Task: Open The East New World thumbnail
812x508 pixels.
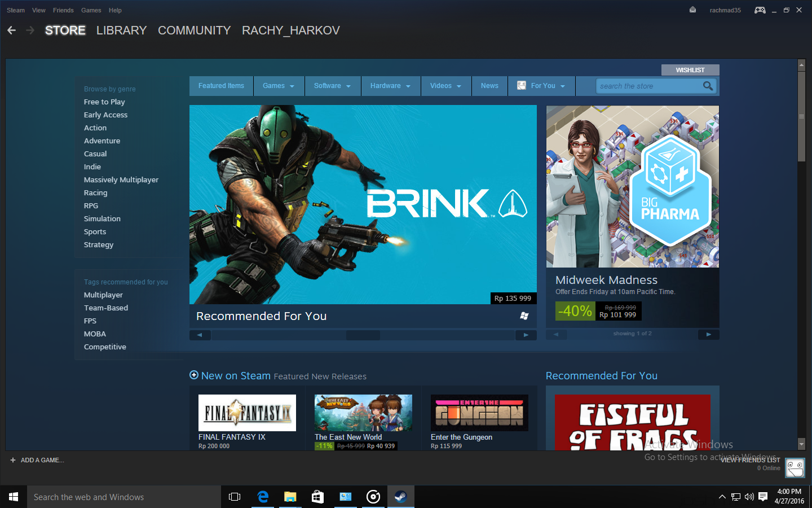Action: point(363,413)
